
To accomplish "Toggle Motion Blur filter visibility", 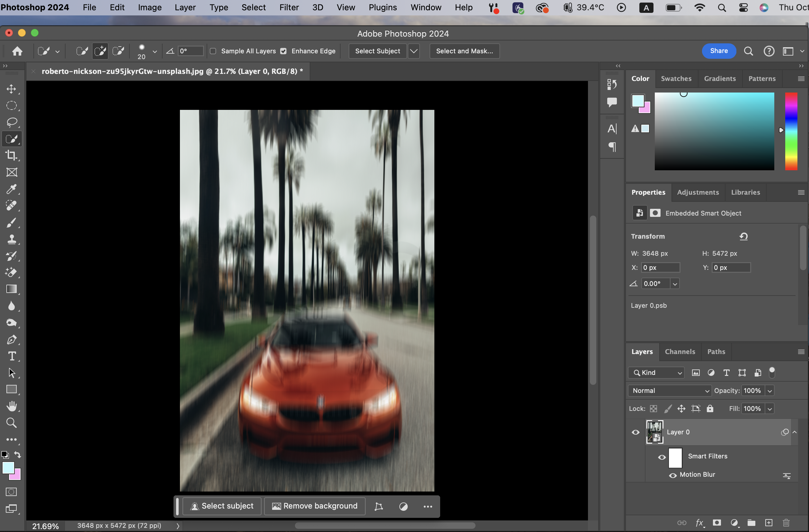I will pyautogui.click(x=672, y=475).
